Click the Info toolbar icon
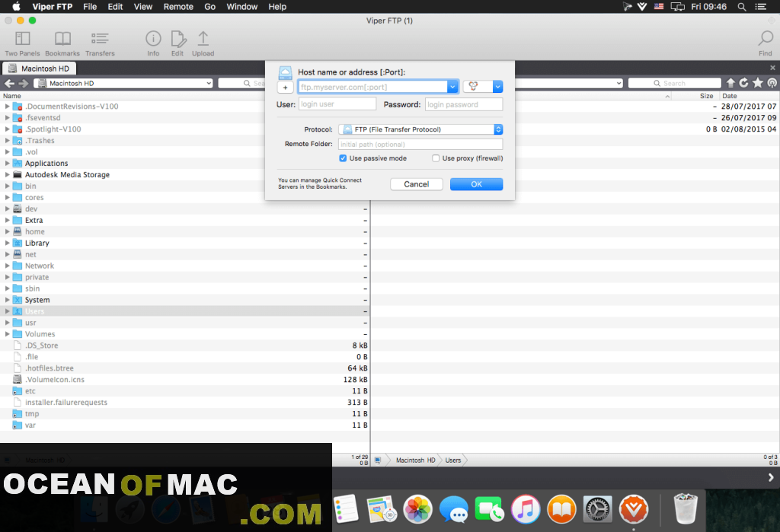780x532 pixels. 153,39
